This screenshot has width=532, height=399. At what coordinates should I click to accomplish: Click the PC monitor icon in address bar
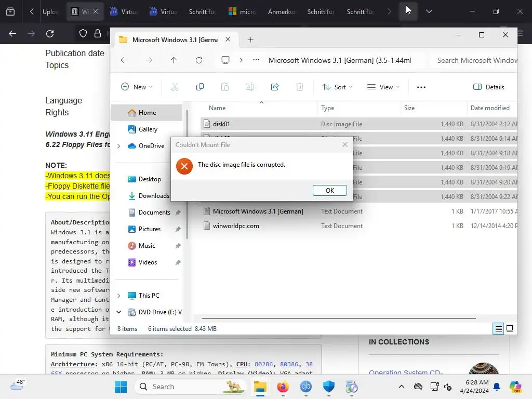click(x=225, y=60)
